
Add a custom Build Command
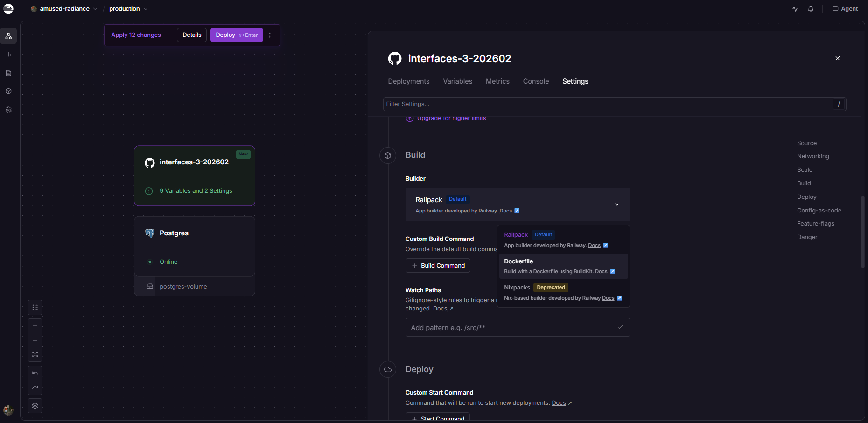[x=438, y=266]
